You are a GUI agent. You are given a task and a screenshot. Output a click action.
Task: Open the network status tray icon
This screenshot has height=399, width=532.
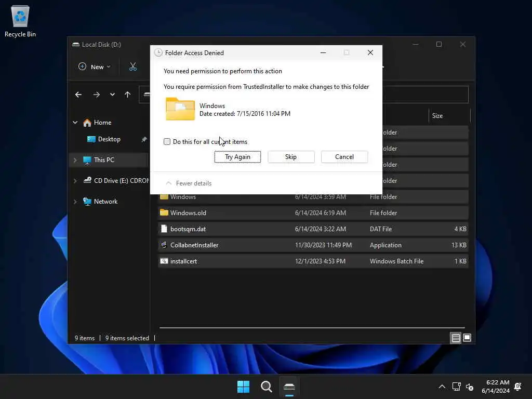click(x=456, y=387)
